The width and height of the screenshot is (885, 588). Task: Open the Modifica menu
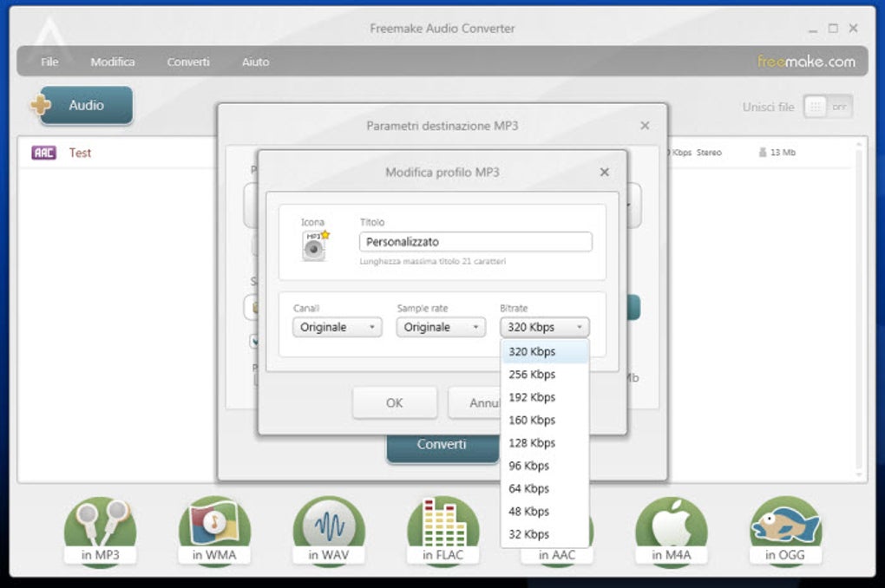[113, 62]
